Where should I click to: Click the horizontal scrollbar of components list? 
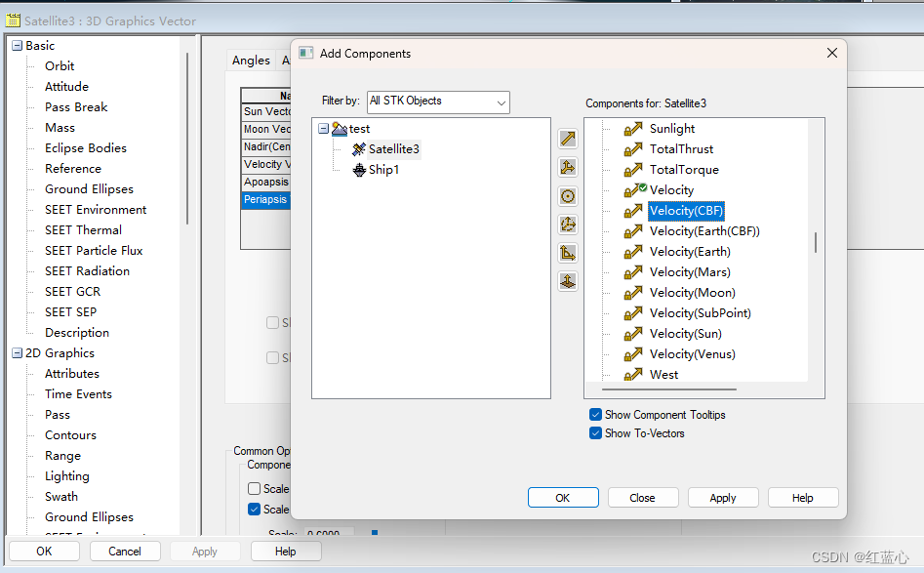(x=669, y=389)
